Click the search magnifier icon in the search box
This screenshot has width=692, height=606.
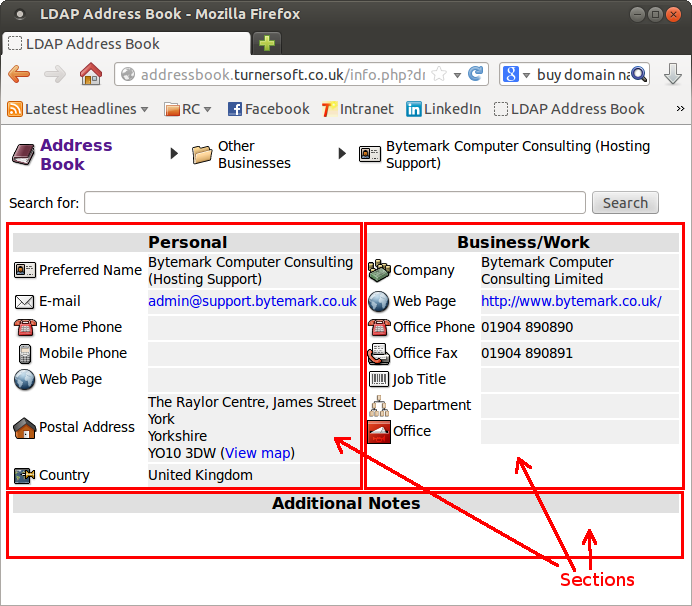639,74
